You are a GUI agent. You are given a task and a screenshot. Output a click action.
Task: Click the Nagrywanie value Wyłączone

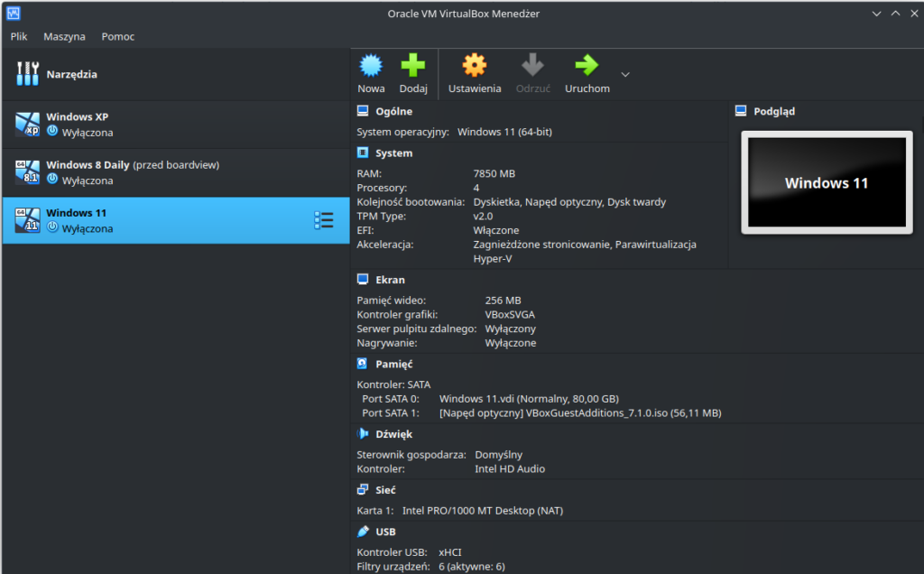[x=511, y=343]
